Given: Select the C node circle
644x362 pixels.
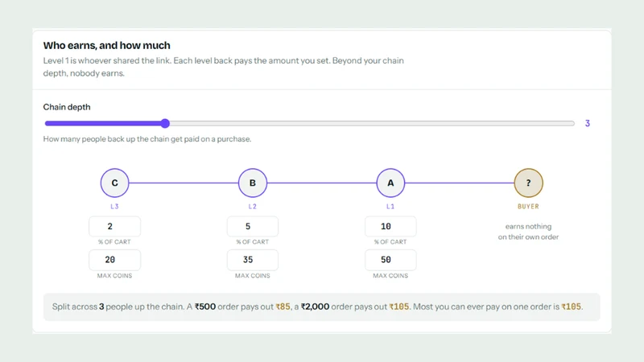Looking at the screenshot, I should [x=114, y=183].
